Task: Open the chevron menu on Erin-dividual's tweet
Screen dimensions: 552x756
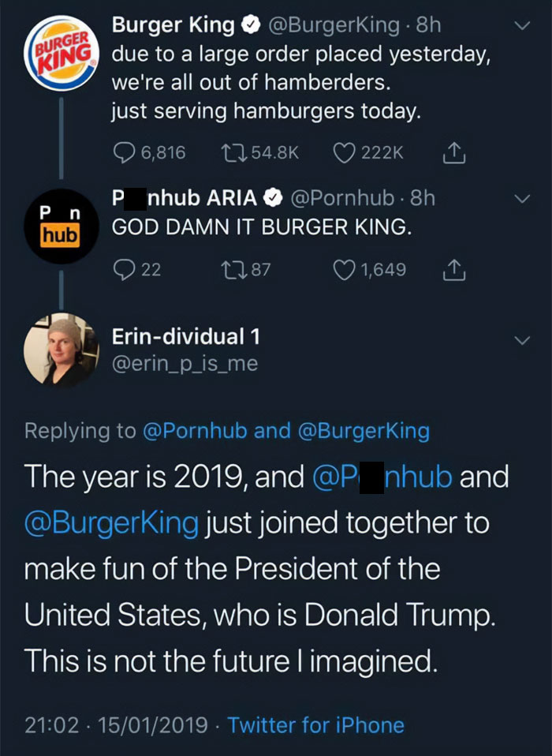Action: point(520,339)
